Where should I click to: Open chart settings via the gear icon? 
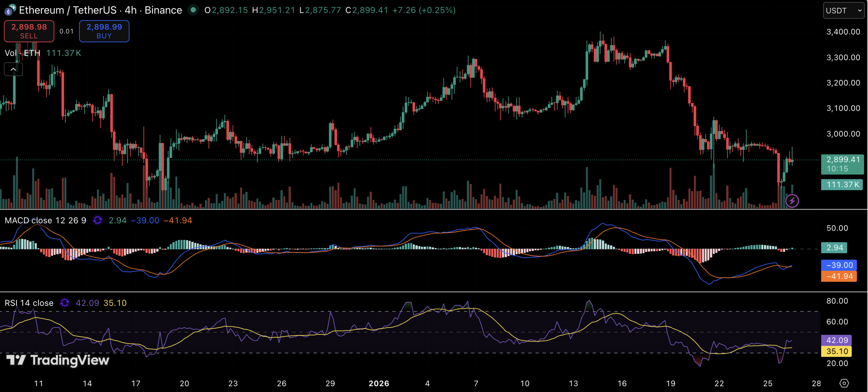tap(844, 384)
